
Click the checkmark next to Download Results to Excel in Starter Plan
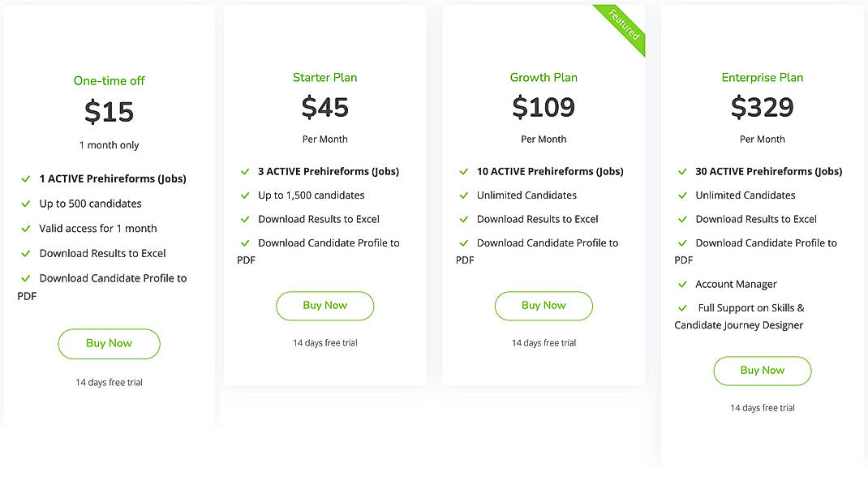(x=245, y=218)
